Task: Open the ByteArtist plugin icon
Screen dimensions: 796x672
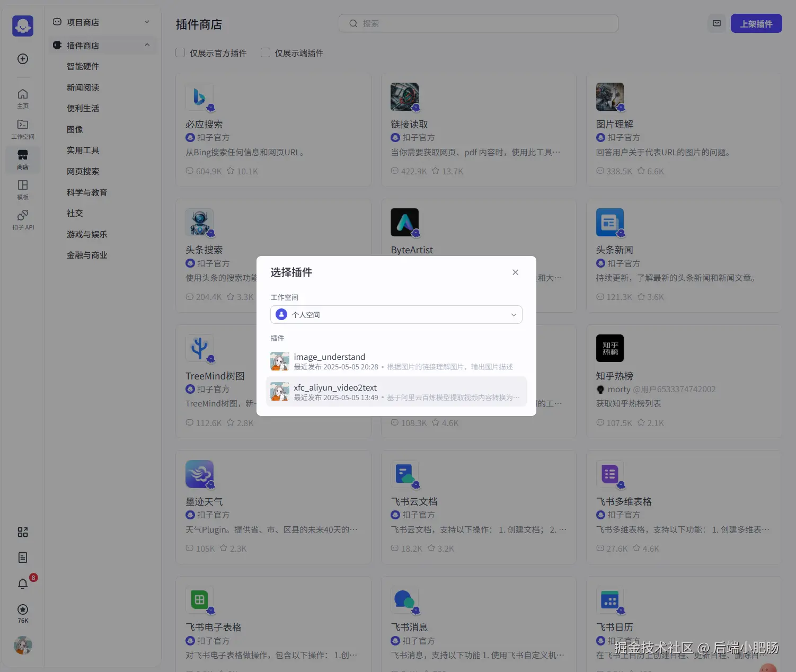Action: tap(404, 222)
